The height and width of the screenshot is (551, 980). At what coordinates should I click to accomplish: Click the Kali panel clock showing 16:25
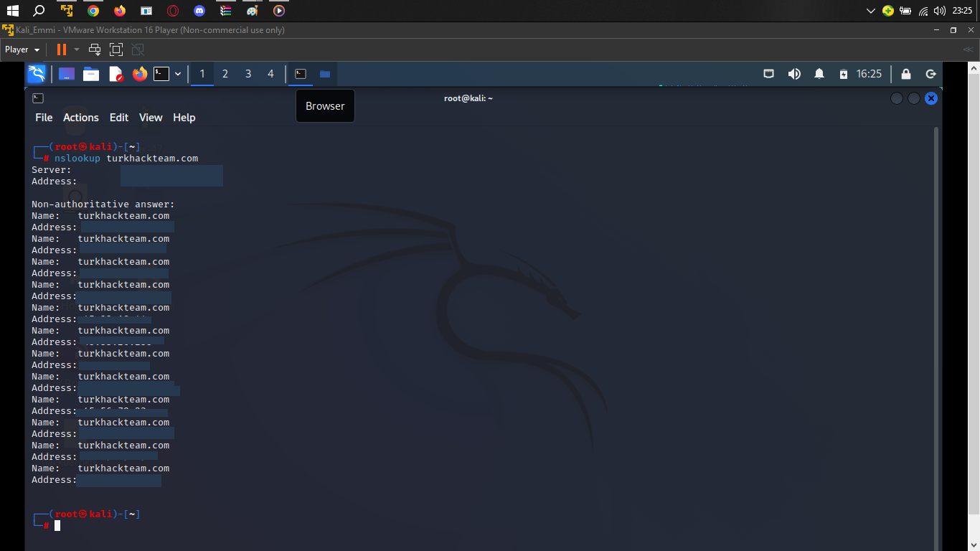click(869, 74)
